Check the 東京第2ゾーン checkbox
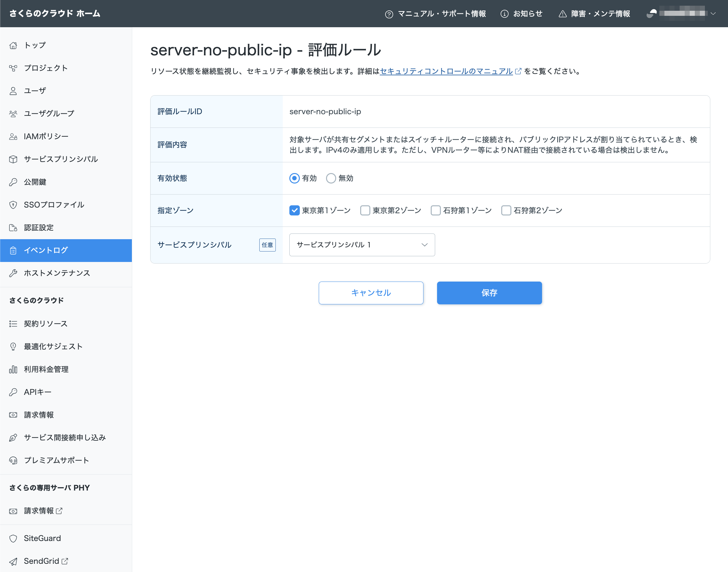 click(x=365, y=210)
